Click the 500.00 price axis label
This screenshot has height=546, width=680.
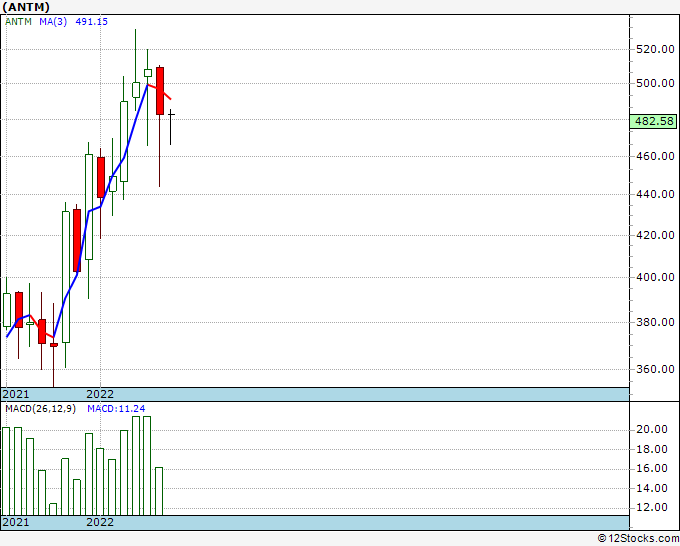(655, 83)
